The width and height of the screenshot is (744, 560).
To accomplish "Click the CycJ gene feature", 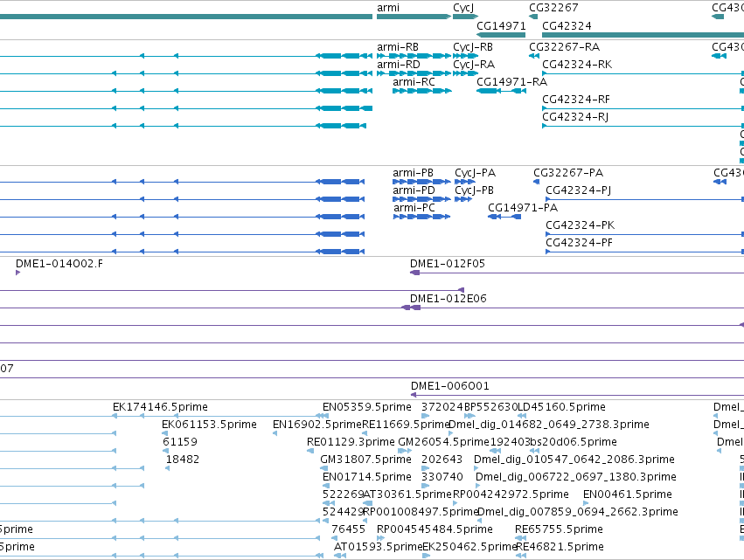I will (x=465, y=17).
